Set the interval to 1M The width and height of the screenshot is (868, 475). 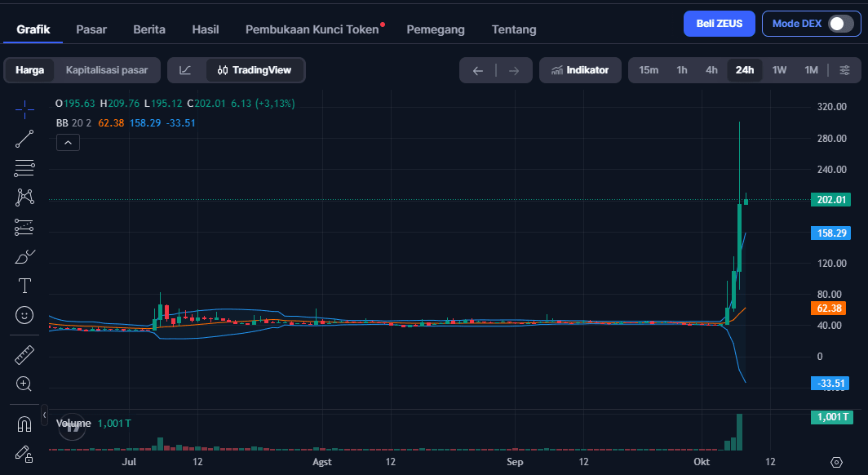click(812, 70)
